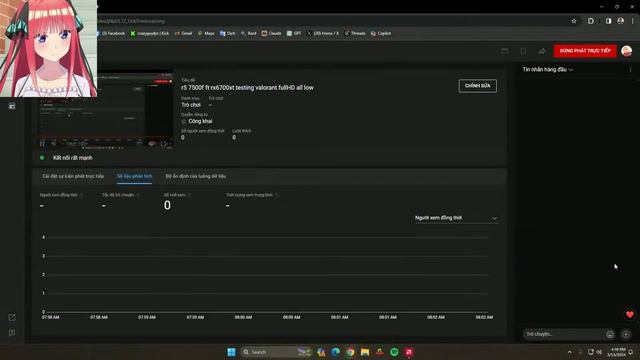Open the Chrome three-dot menu
The image size is (640, 360).
[x=632, y=21]
